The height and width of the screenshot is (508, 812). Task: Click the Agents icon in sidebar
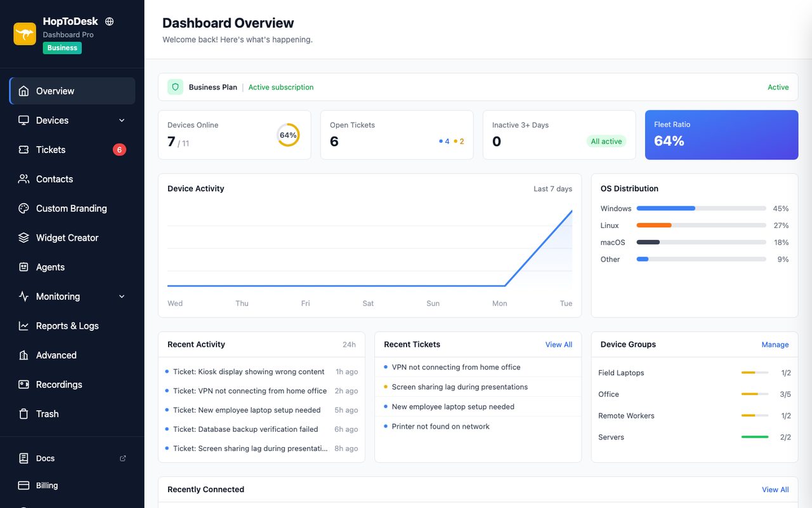23,267
